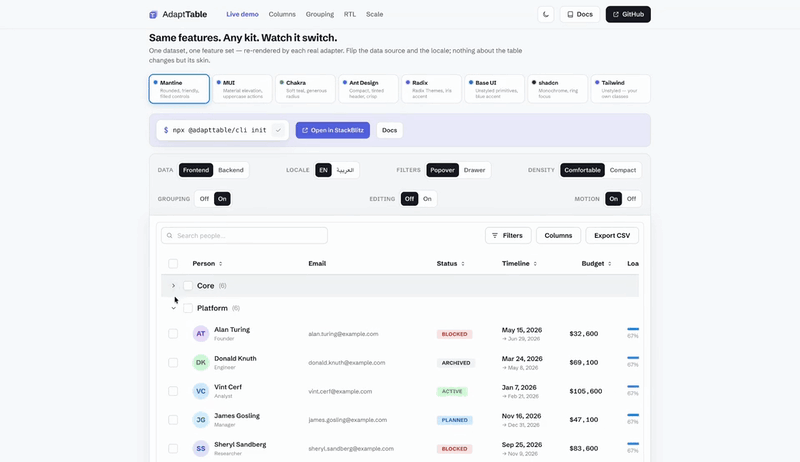Select Sheryl Sandberg row checkbox

[x=173, y=448]
